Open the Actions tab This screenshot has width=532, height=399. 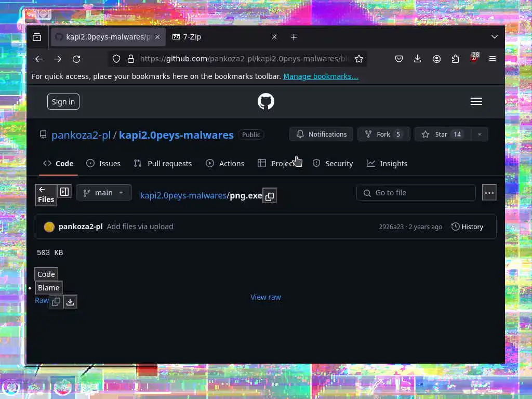pyautogui.click(x=225, y=164)
